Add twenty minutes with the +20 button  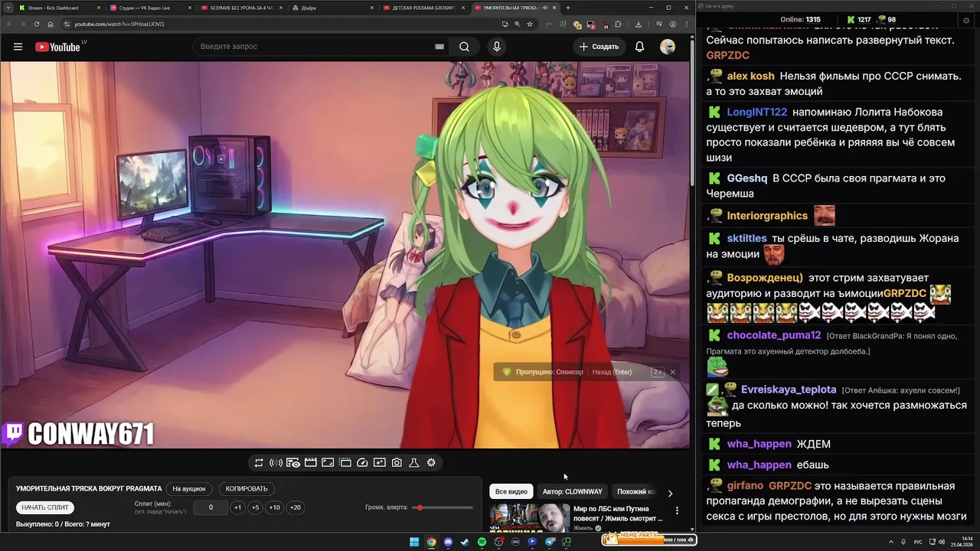(295, 507)
